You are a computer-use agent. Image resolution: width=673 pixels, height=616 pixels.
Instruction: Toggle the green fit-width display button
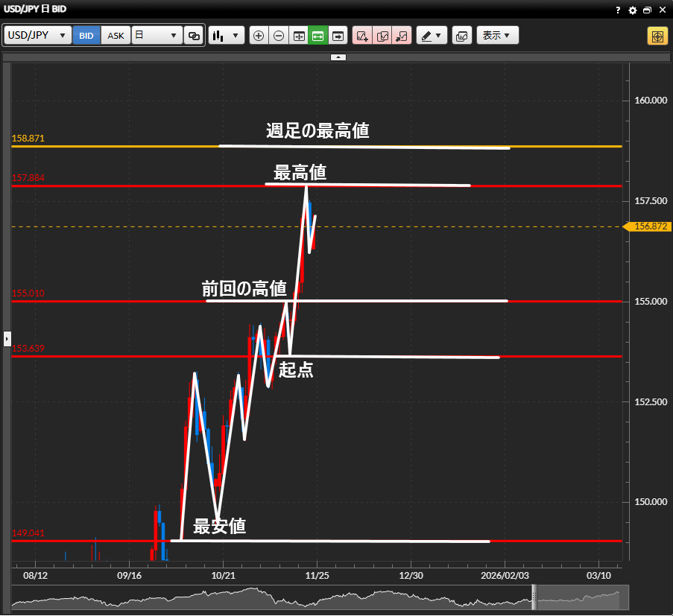(318, 36)
